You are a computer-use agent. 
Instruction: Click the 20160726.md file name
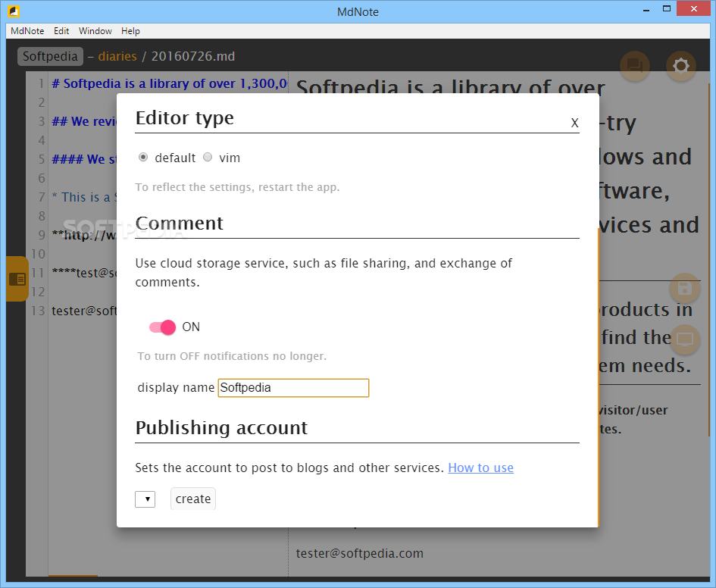193,56
